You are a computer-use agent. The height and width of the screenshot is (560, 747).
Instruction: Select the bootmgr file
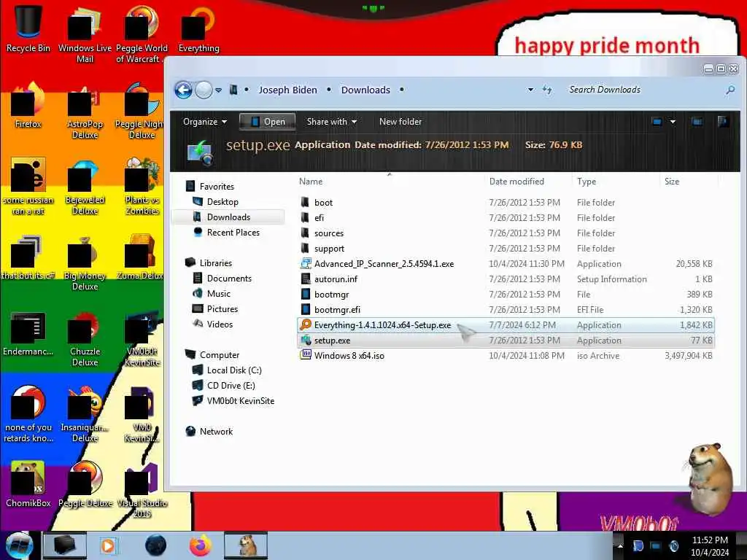(x=332, y=295)
